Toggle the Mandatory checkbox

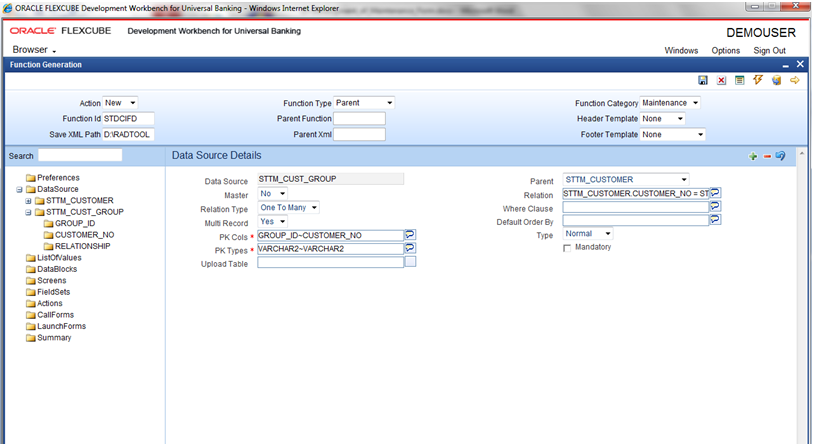(567, 248)
